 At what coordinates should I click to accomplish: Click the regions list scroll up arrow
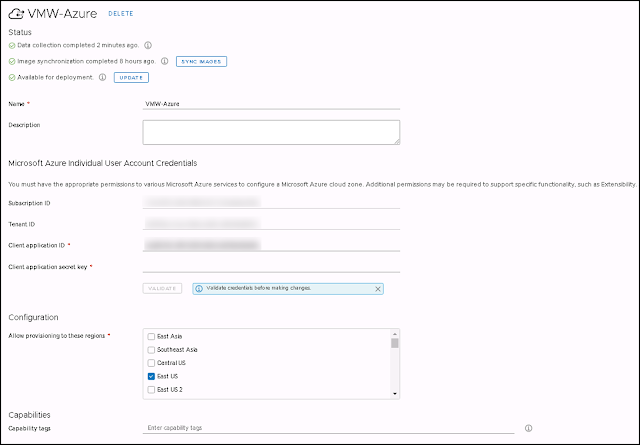tap(395, 334)
